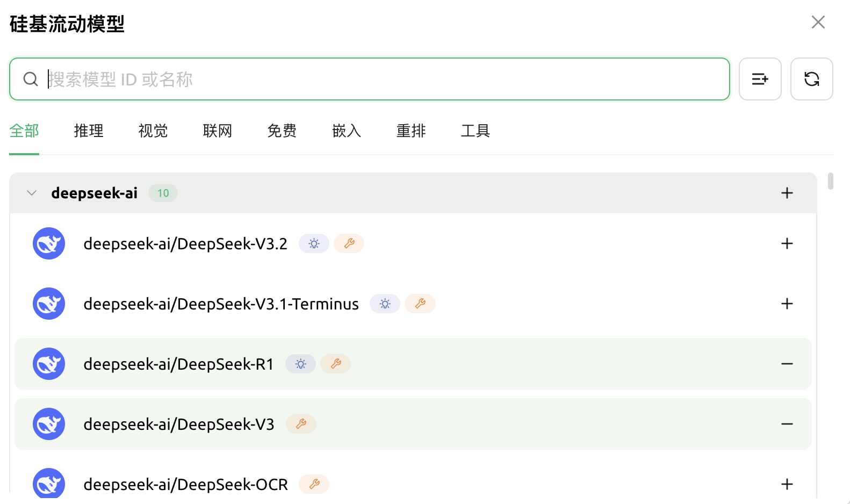Switch to the 推理 tab
This screenshot has width=850, height=504.
click(89, 131)
